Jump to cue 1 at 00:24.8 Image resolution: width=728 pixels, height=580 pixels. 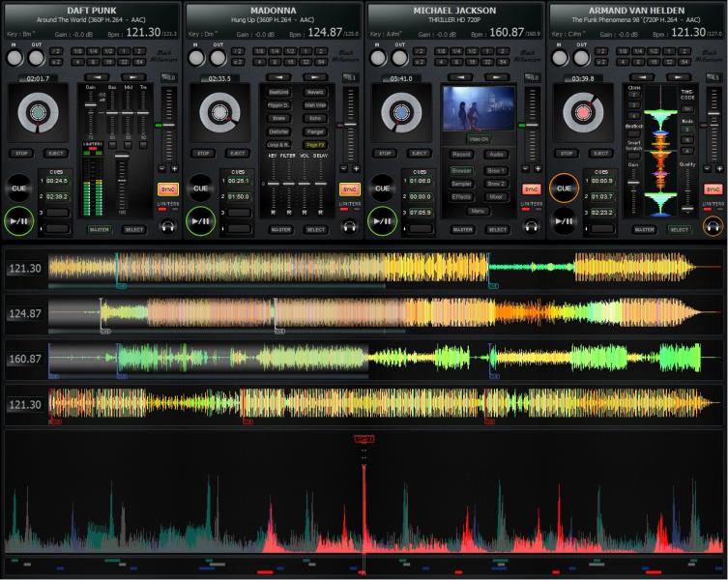point(57,181)
